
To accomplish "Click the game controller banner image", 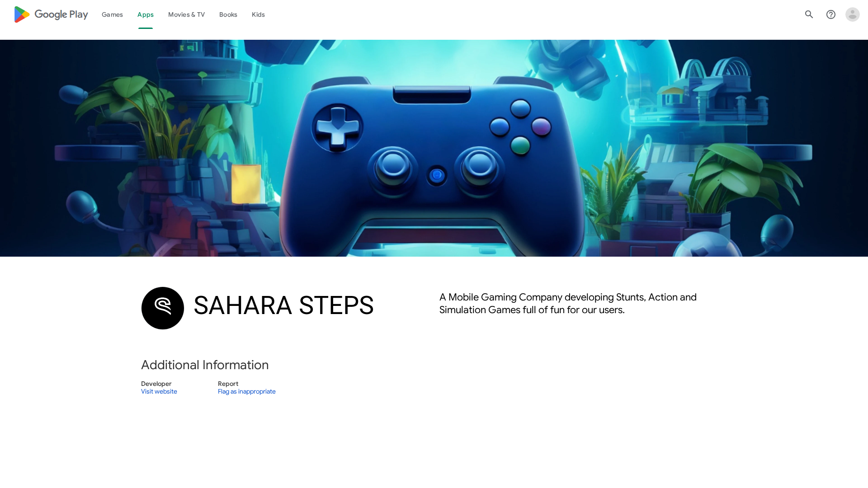I will click(x=434, y=148).
